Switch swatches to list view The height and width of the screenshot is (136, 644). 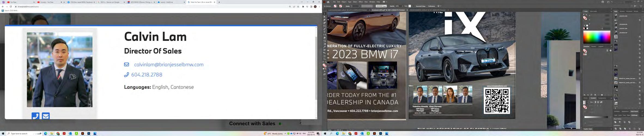607,50
